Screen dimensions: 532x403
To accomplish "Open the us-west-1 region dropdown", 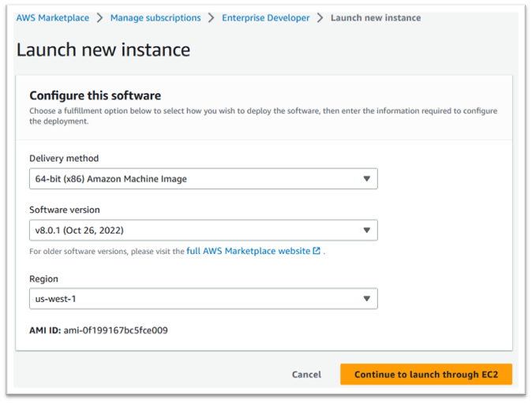I will pyautogui.click(x=203, y=299).
